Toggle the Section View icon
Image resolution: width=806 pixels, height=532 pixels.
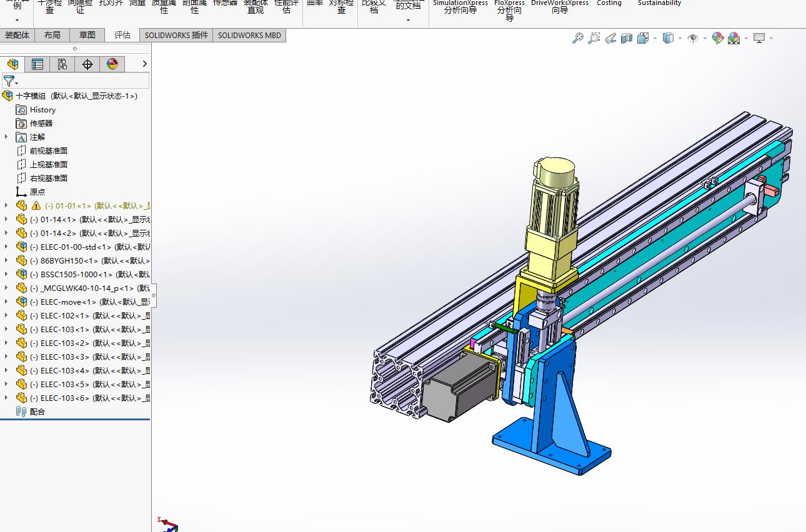627,38
